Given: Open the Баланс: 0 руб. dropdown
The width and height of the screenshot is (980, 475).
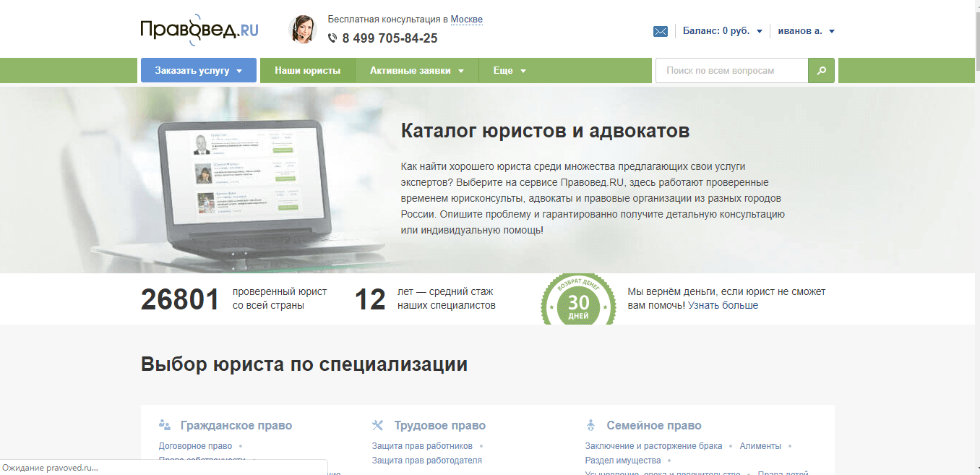Looking at the screenshot, I should (x=722, y=31).
